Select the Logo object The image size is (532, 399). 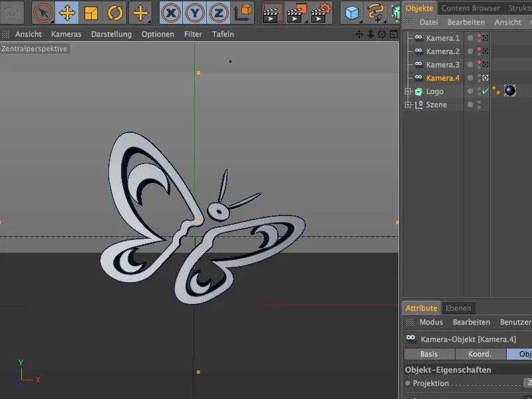pos(435,91)
